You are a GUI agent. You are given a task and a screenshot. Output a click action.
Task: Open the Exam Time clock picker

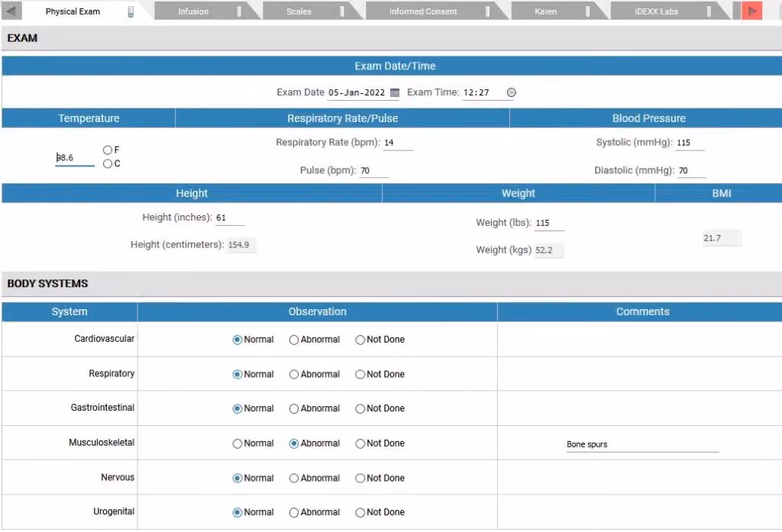[511, 92]
